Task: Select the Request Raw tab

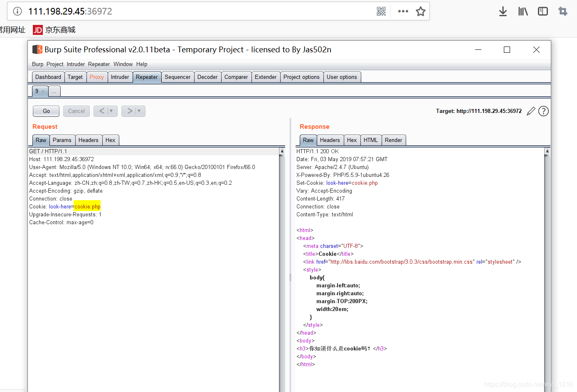Action: (41, 140)
